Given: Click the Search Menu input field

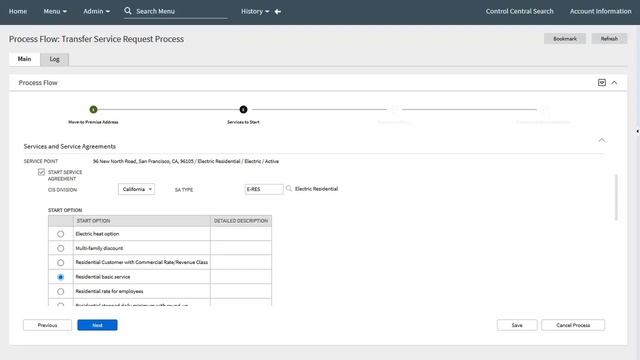Looking at the screenshot, I should click(181, 11).
